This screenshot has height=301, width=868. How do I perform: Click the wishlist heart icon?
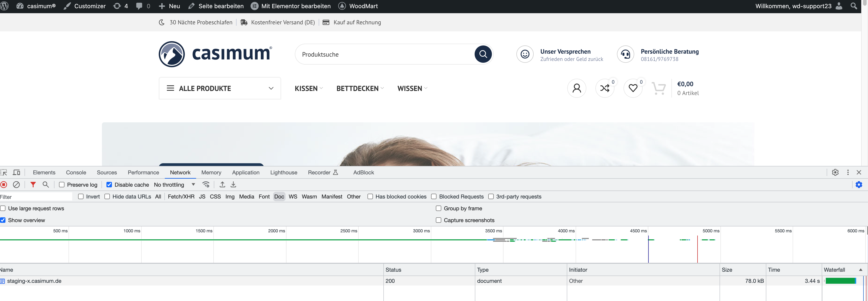pyautogui.click(x=633, y=88)
